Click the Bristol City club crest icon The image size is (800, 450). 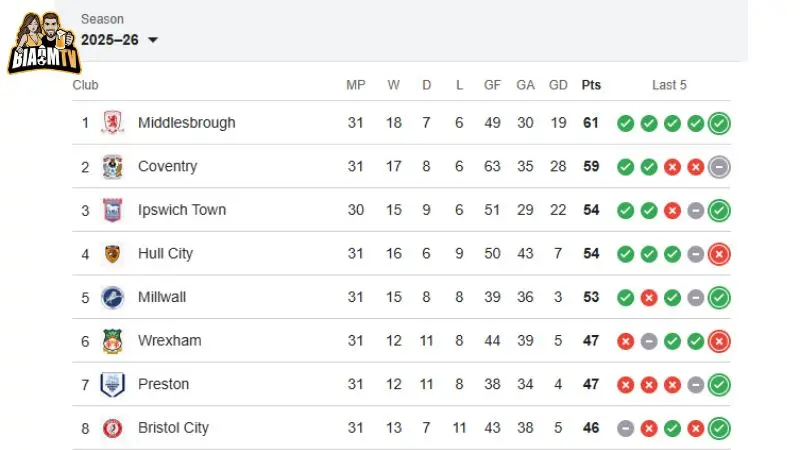coord(113,428)
